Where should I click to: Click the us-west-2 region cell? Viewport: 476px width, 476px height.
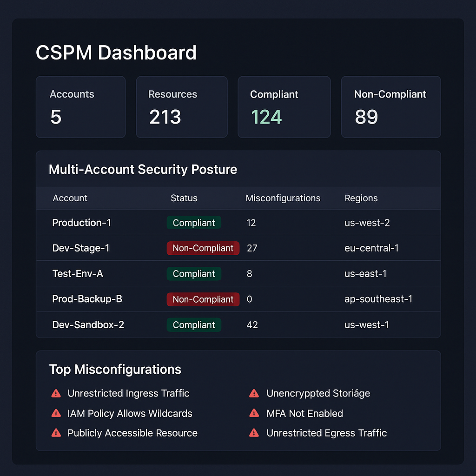click(367, 223)
